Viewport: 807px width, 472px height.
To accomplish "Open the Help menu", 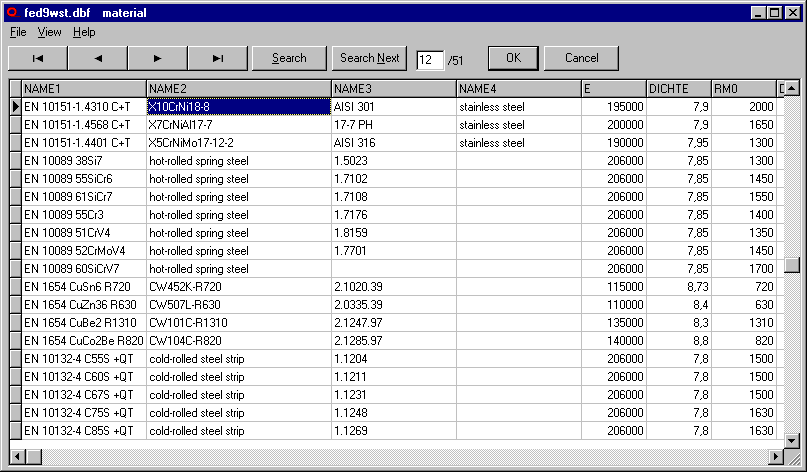I will (84, 32).
